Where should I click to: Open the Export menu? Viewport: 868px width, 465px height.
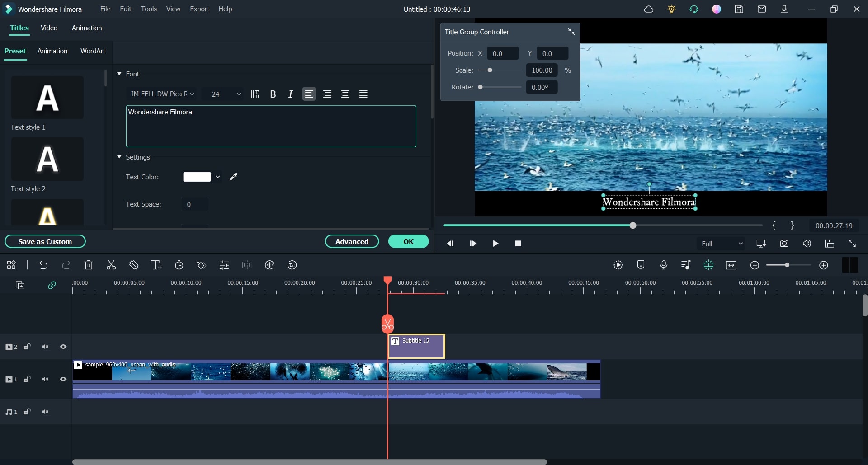[x=199, y=9]
